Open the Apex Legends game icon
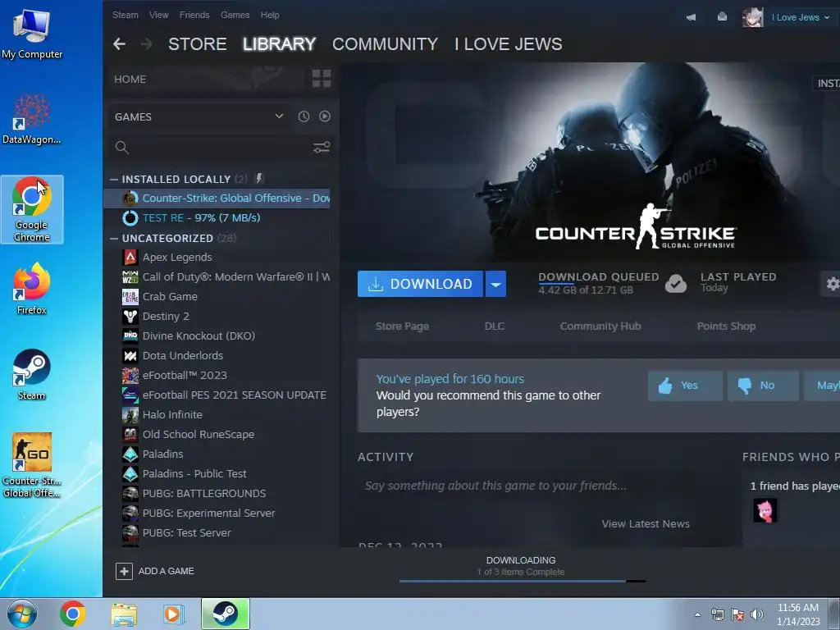The width and height of the screenshot is (840, 630). [x=130, y=257]
